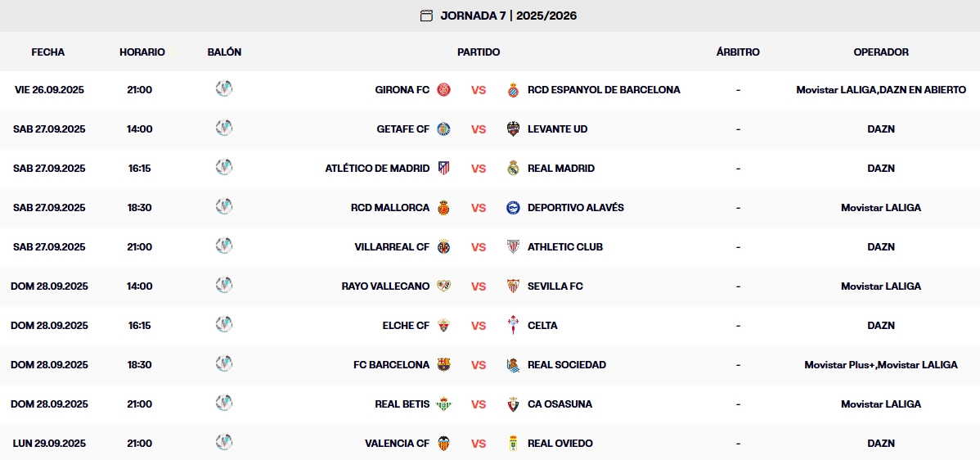Screen dimensions: 980x460
Task: Click VS in the Elche vs Celta match
Action: [x=479, y=326]
